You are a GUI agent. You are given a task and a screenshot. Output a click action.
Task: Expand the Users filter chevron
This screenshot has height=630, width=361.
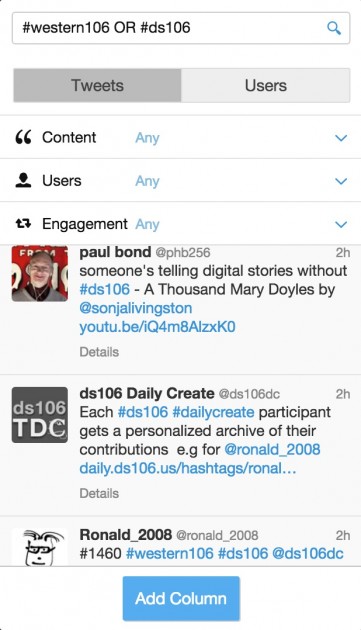pos(341,181)
